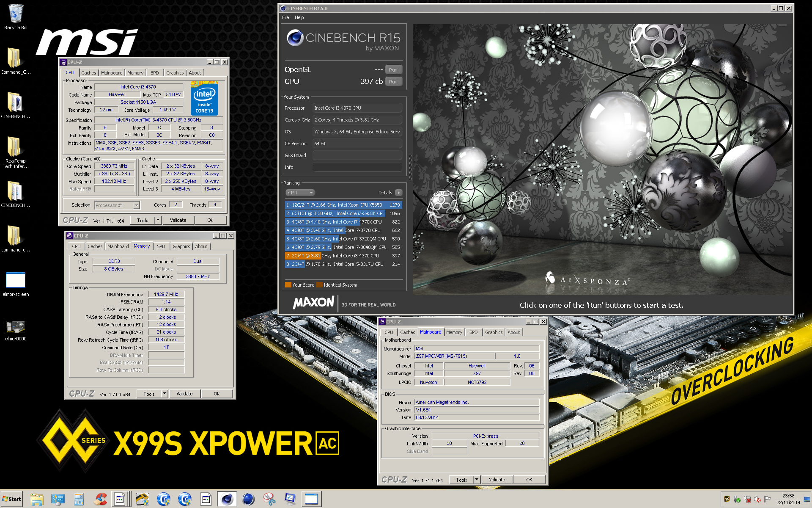Open the blank window taskbar icon
Image resolution: width=812 pixels, height=508 pixels.
(x=312, y=499)
